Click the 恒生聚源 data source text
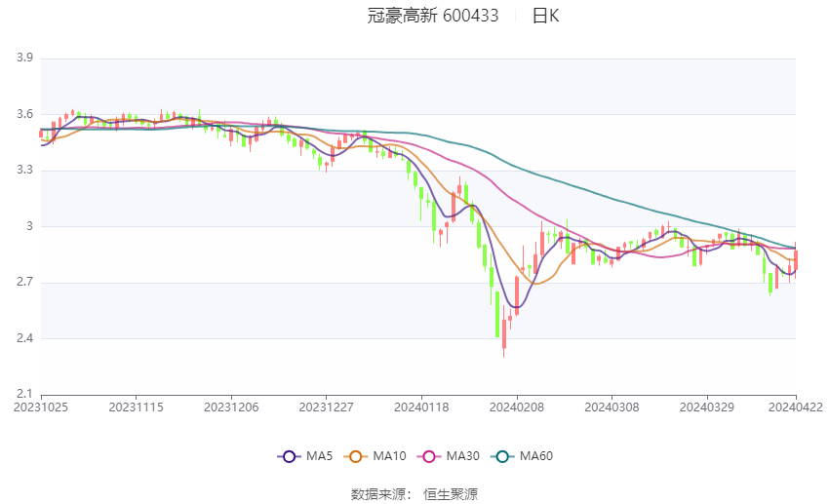 coord(450,494)
